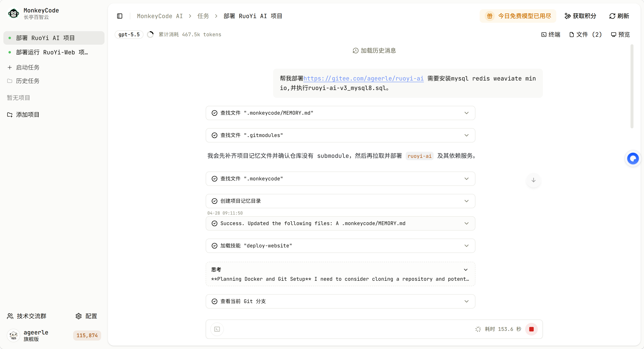Open the gitee.com/ageerle/ruoyi-ai link

tap(364, 78)
